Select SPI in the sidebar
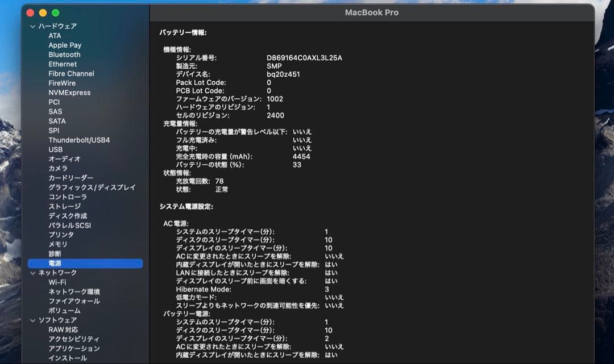 coord(53,131)
